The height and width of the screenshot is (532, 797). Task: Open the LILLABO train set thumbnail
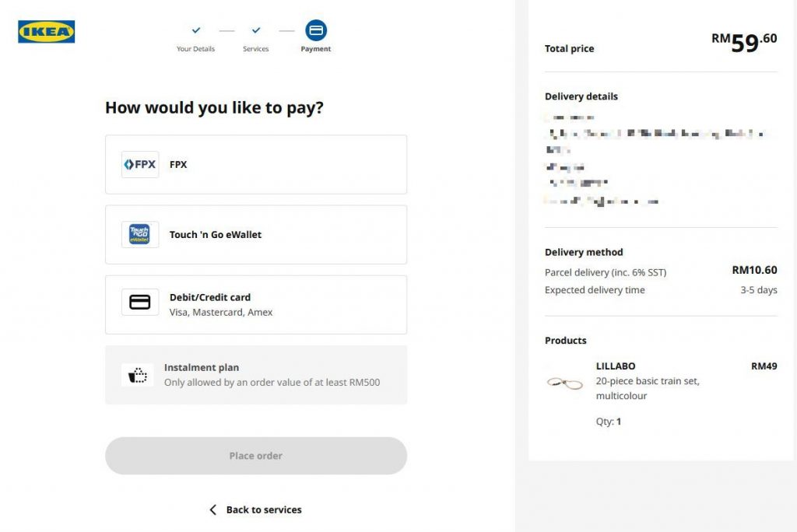click(565, 383)
